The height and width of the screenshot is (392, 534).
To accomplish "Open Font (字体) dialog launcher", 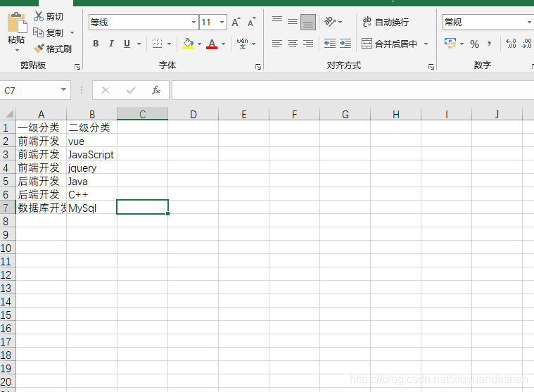I will click(x=258, y=67).
